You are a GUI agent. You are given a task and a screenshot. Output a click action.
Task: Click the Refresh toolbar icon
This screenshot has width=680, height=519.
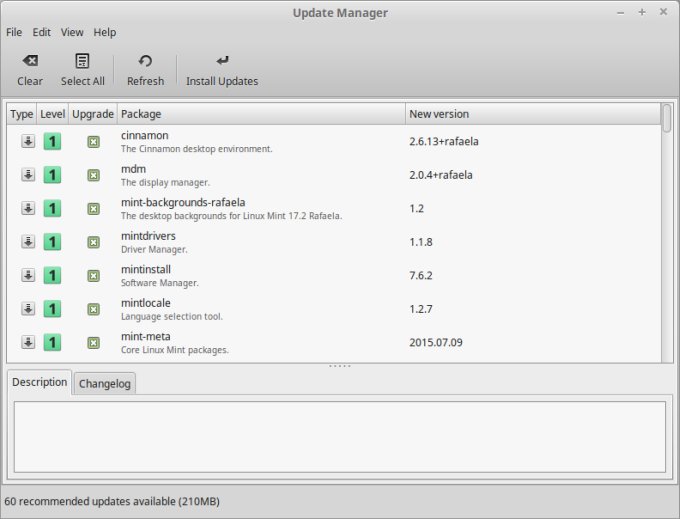[x=145, y=61]
